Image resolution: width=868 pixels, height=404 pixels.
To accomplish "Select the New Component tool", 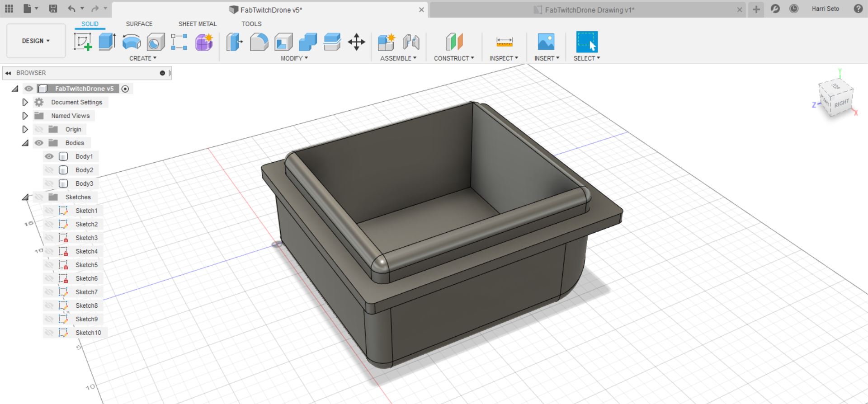I will pos(387,42).
